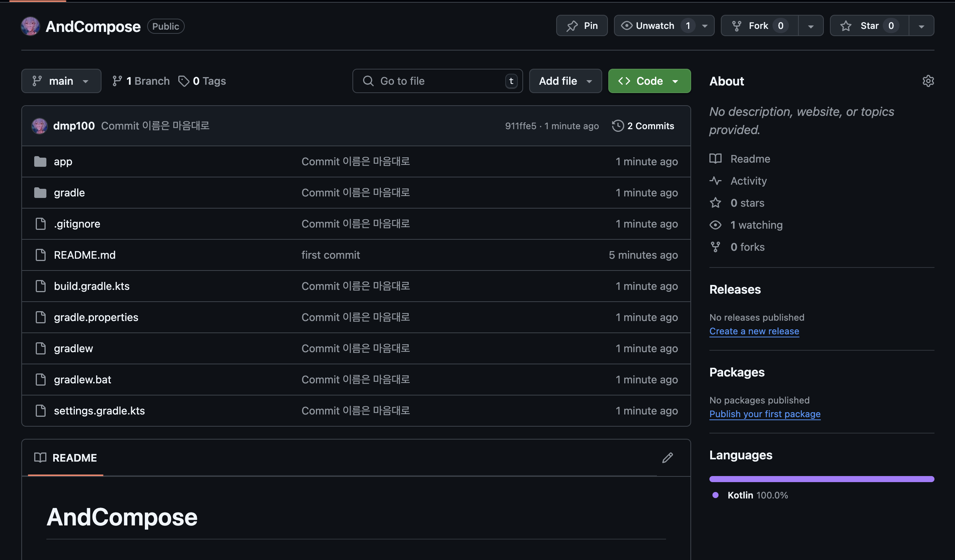Open the Activity link in About
This screenshot has width=955, height=560.
pyautogui.click(x=748, y=181)
